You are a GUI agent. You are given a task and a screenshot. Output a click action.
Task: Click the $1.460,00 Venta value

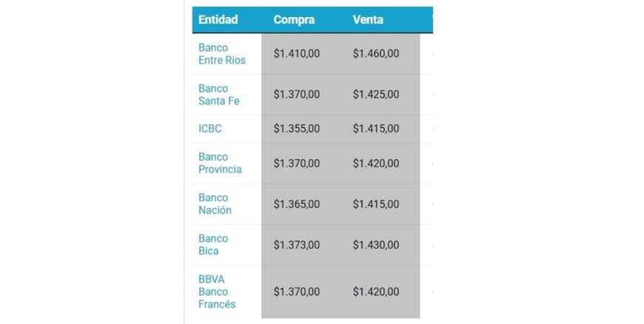tap(376, 53)
